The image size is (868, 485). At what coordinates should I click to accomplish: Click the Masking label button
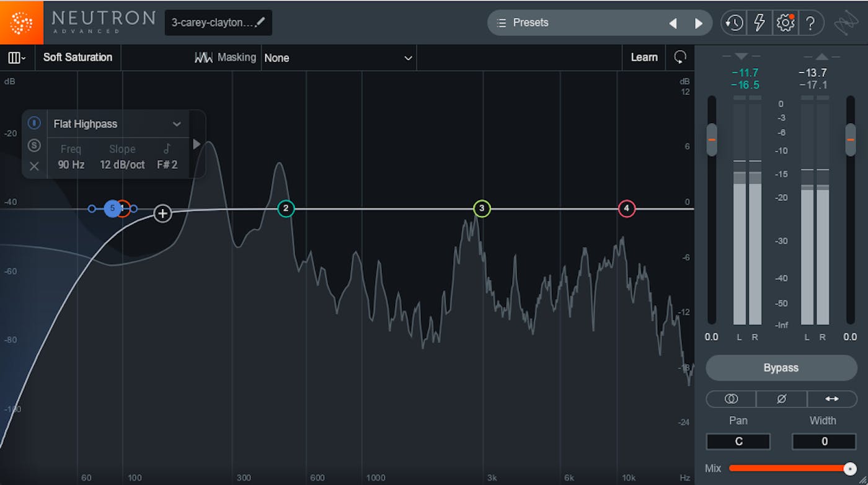click(237, 57)
